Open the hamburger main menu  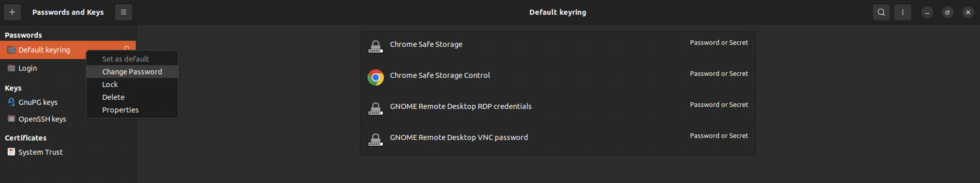123,12
